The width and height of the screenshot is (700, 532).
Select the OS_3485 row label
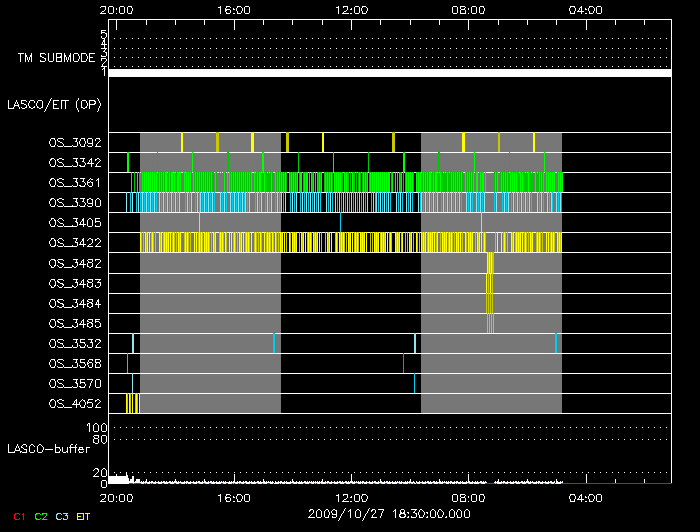coord(74,323)
